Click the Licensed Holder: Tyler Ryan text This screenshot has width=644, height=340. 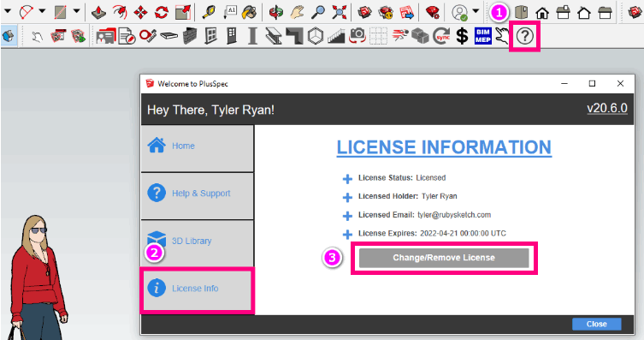pyautogui.click(x=408, y=196)
